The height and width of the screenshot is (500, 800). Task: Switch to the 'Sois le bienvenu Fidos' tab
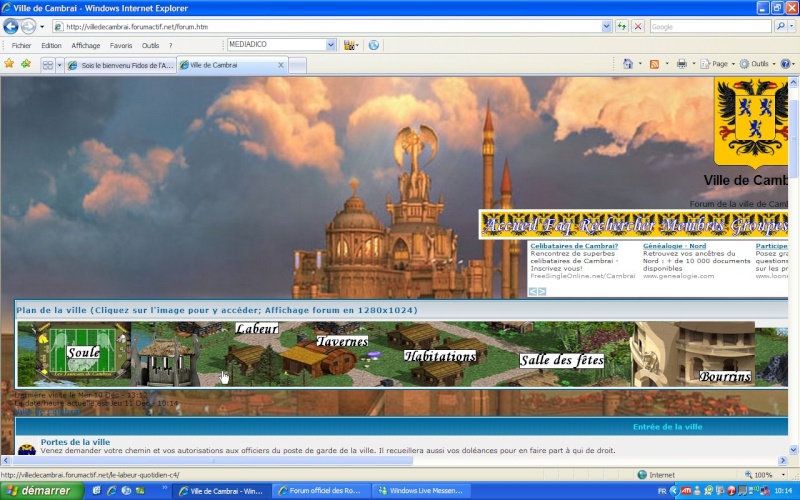pyautogui.click(x=120, y=65)
